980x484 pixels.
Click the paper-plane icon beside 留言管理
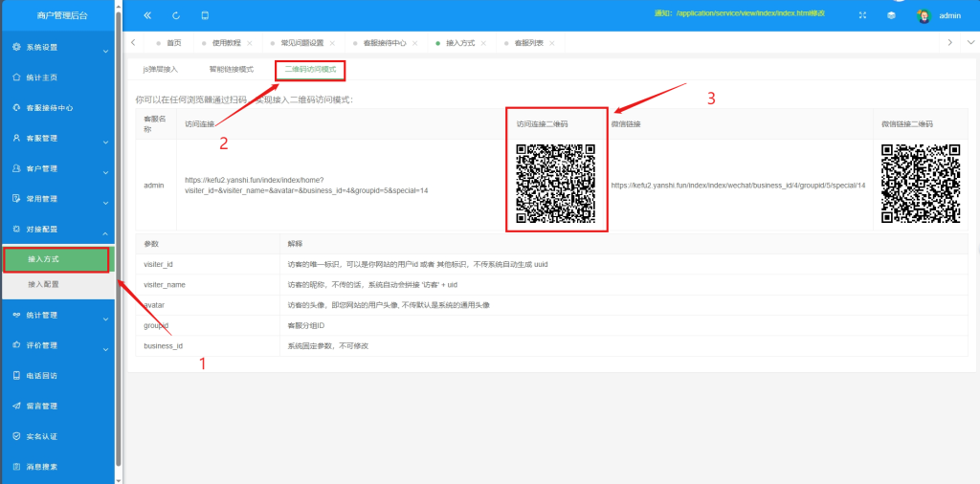17,406
